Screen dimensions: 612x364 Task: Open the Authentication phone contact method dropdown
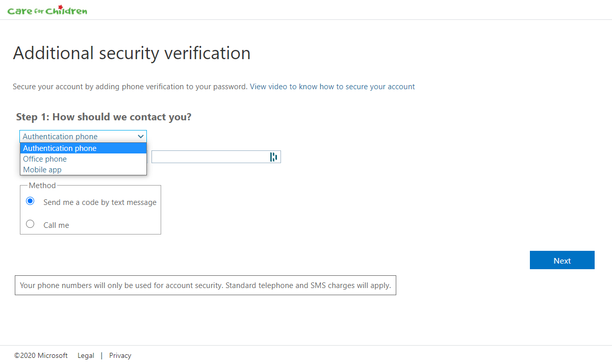83,136
